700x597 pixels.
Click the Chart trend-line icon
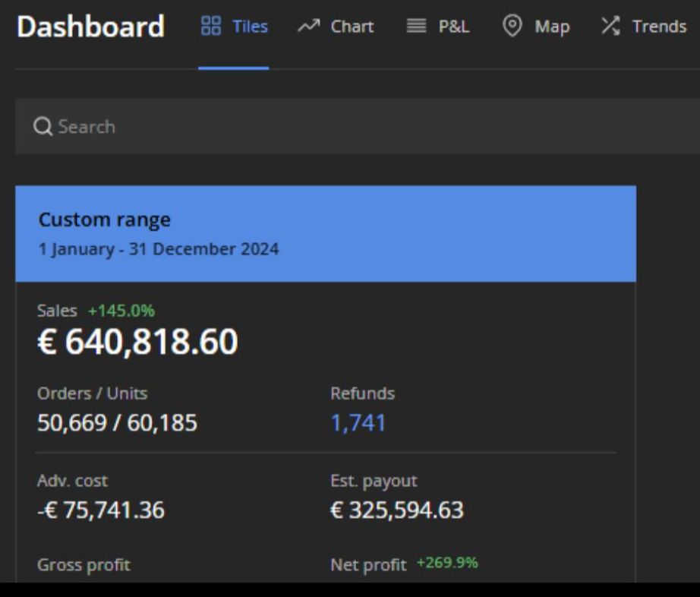pyautogui.click(x=308, y=26)
